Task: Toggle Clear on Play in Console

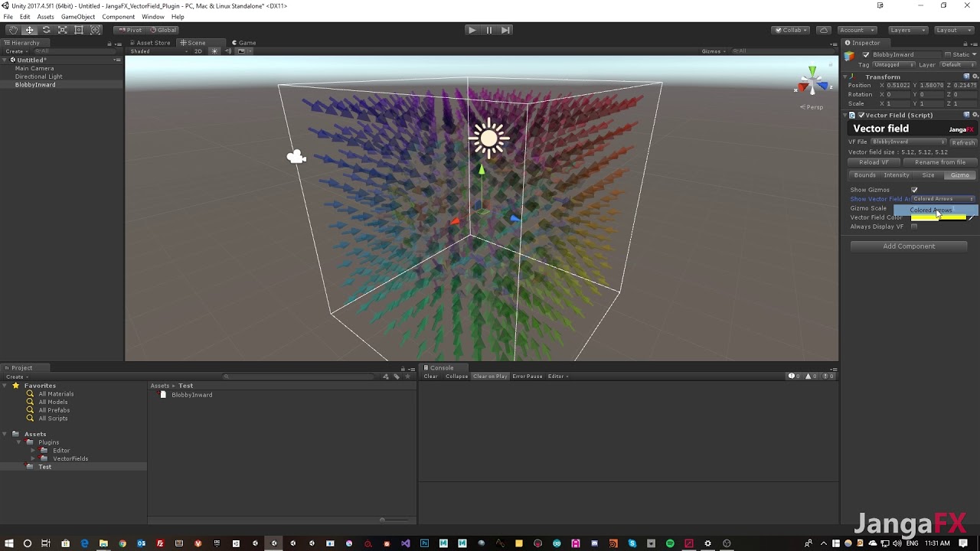Action: (x=490, y=377)
